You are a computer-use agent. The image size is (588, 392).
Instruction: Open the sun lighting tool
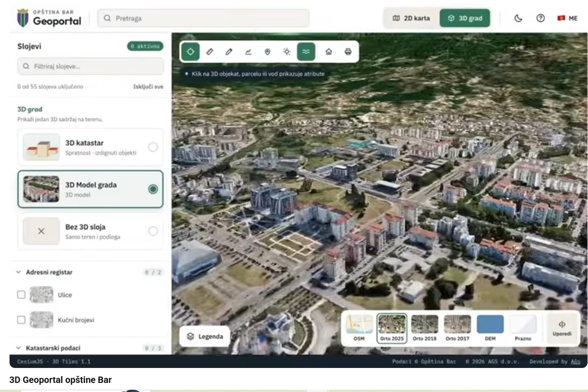(x=287, y=52)
